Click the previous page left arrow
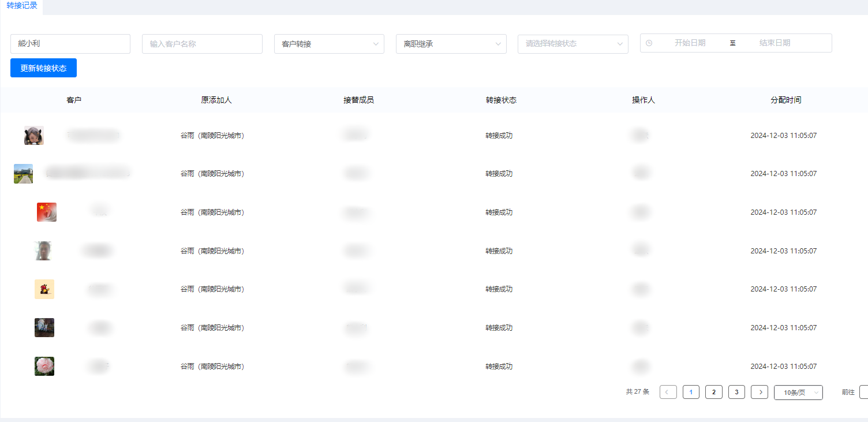 pos(668,392)
